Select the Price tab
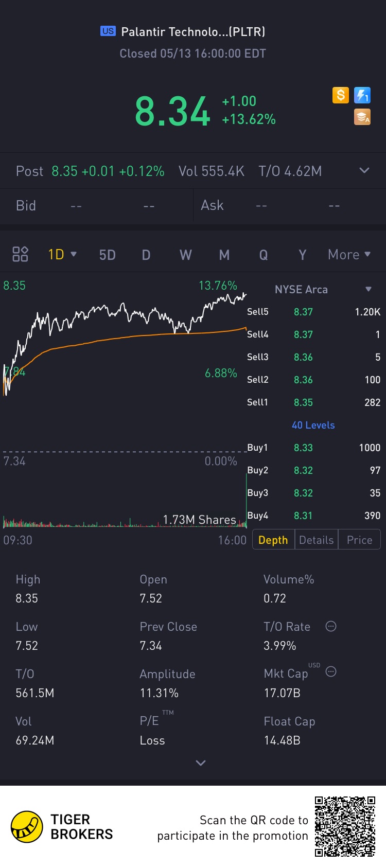Viewport: 386px width, 868px height. pos(359,540)
